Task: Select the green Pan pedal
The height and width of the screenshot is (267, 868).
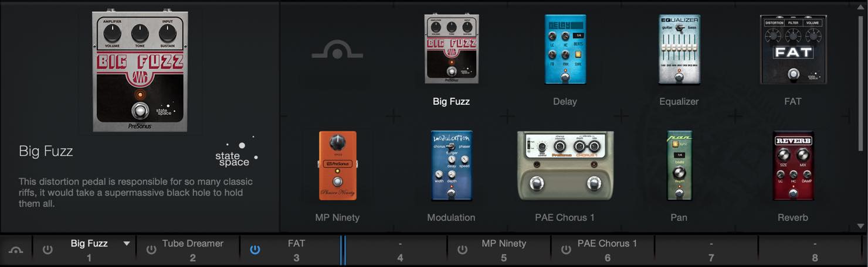Action: (679, 165)
